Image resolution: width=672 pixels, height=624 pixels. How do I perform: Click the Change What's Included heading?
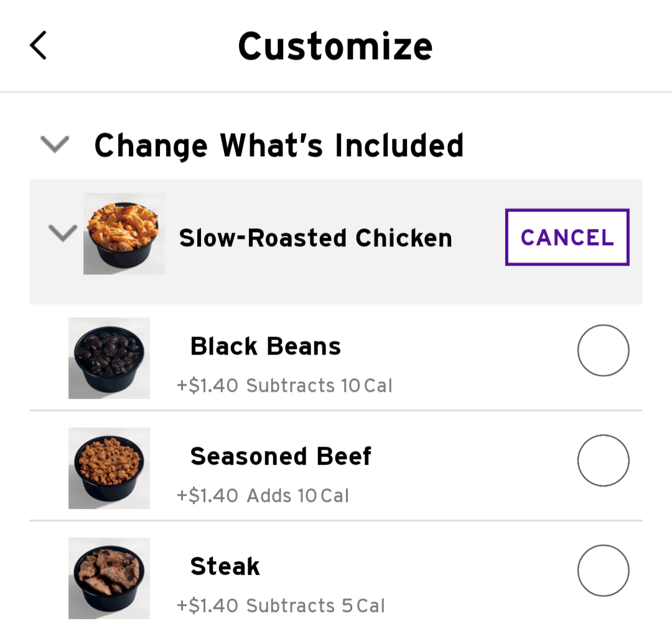coord(279,145)
